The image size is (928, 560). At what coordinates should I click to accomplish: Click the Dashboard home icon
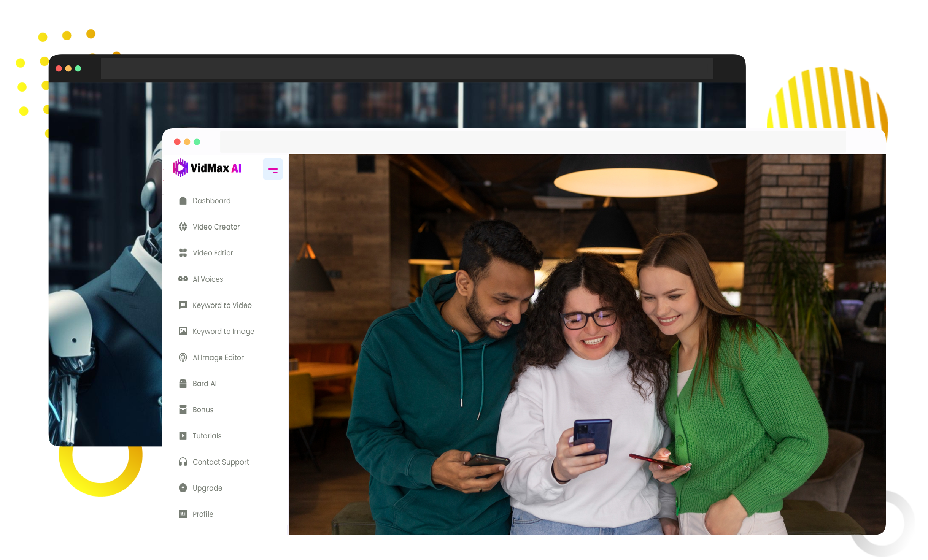pyautogui.click(x=183, y=201)
